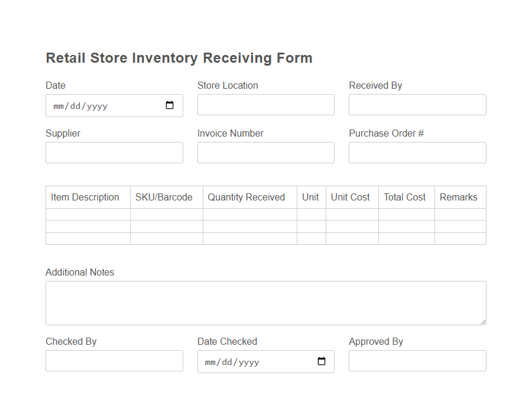Select the first Total Cost cell

406,214
